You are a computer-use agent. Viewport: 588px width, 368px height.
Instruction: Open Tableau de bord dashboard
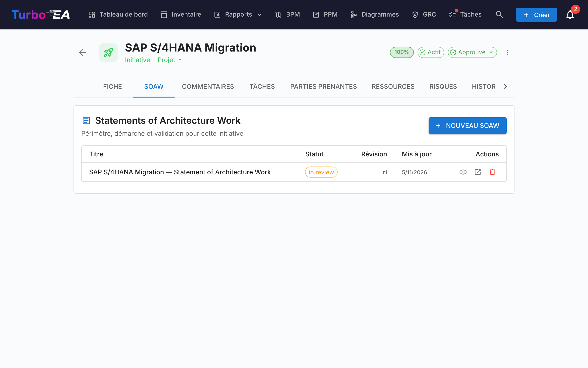(118, 14)
